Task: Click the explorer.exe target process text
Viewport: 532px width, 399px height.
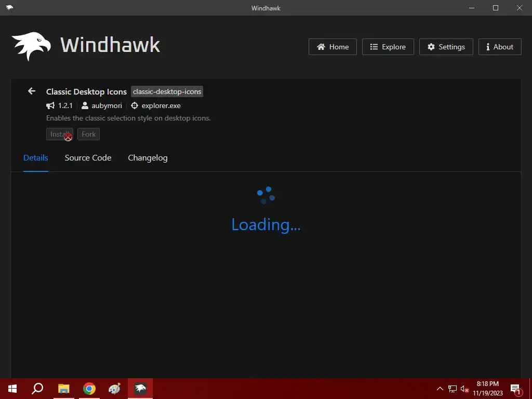Action: point(161,105)
